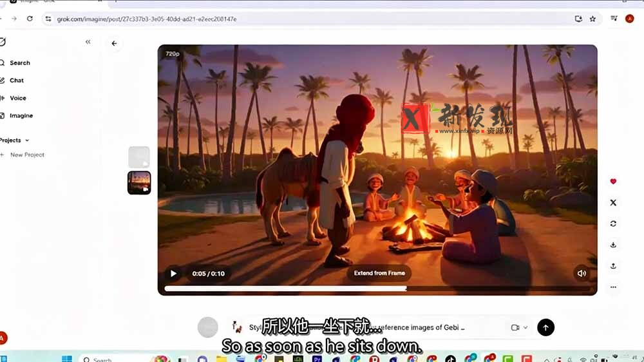Seek on the video progress bar
Screen dimensions: 644x362
tap(377, 289)
